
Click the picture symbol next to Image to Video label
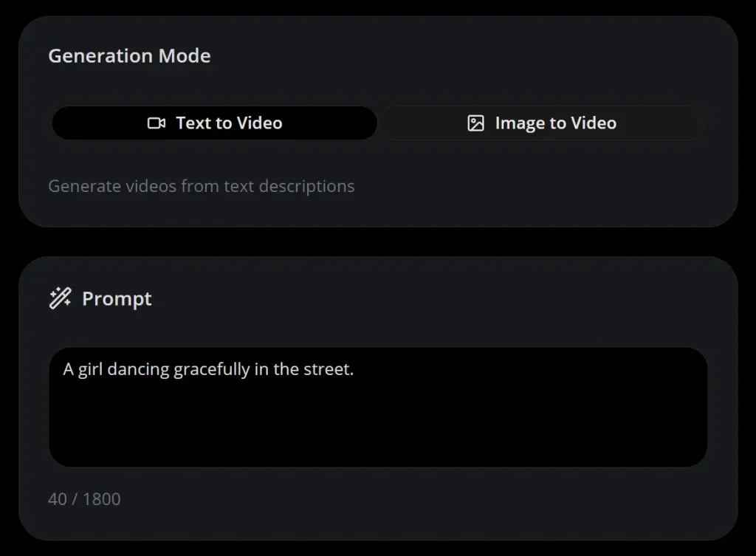[x=475, y=123]
